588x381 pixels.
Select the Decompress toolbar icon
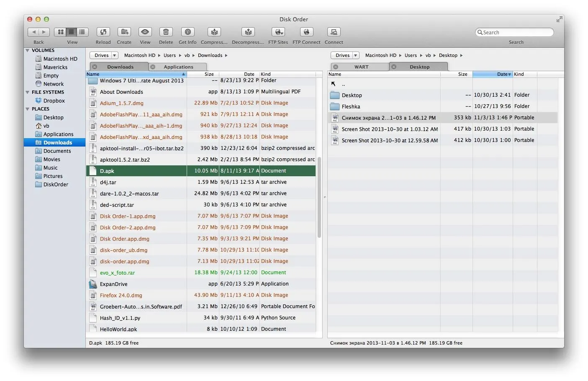click(248, 32)
